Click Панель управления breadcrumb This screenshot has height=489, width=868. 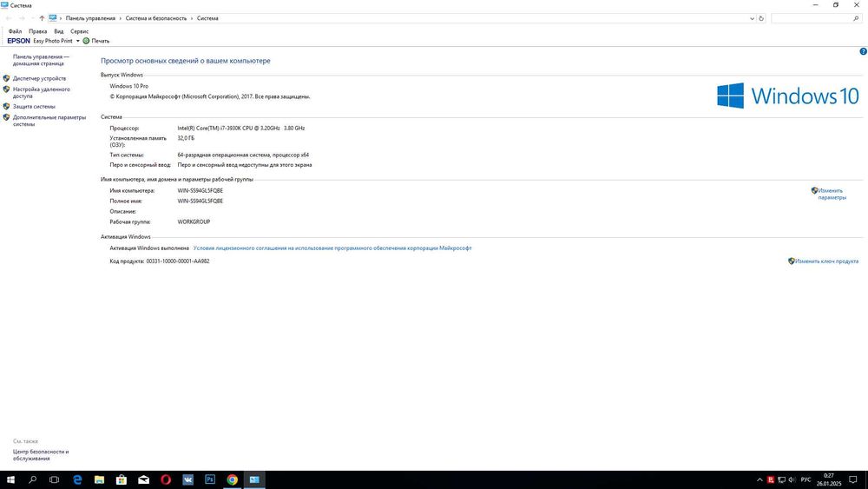90,18
